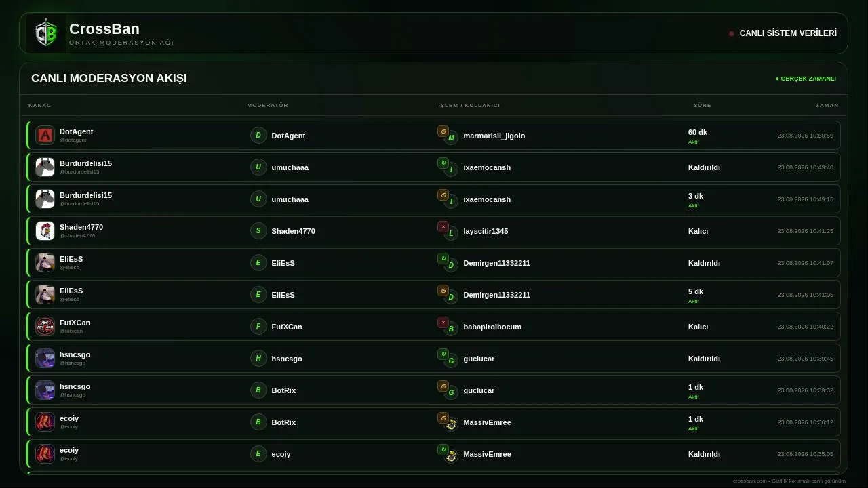Sort by the SÜRE column header

tap(702, 105)
